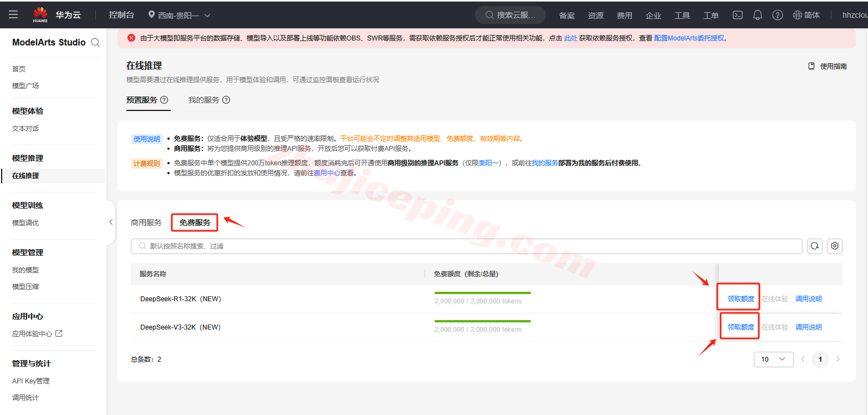Viewport: 868px width, 415px height.
Task: Open API Key管理 in sidebar
Action: tap(31, 381)
